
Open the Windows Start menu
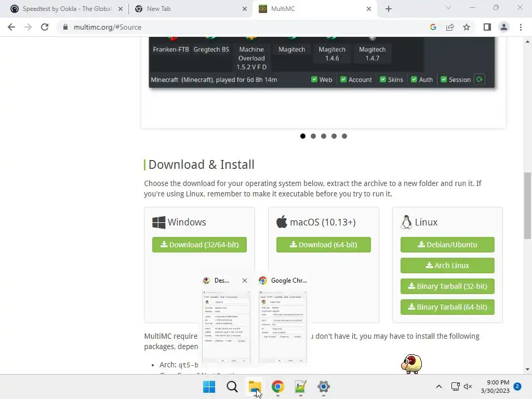209,387
